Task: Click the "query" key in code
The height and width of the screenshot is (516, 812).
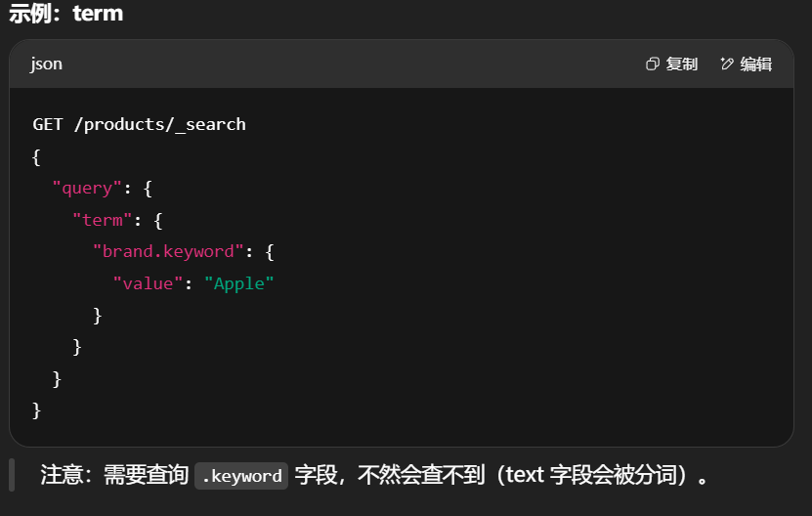Action: (87, 188)
